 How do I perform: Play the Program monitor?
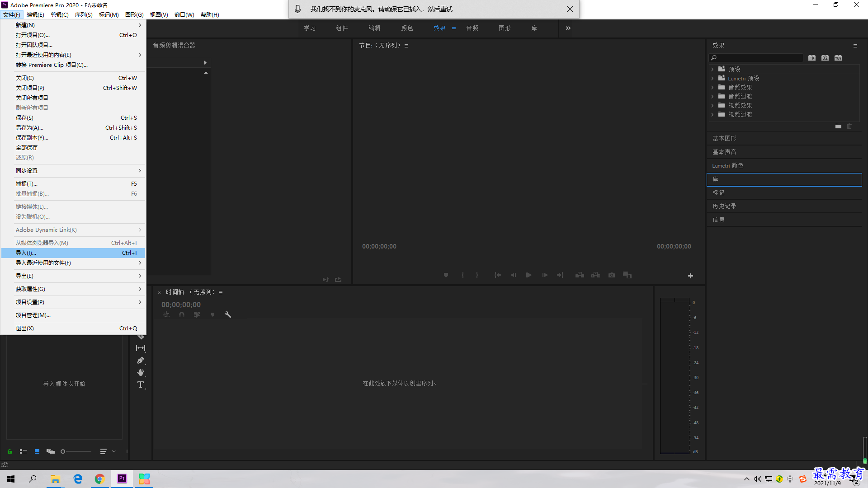pos(528,275)
